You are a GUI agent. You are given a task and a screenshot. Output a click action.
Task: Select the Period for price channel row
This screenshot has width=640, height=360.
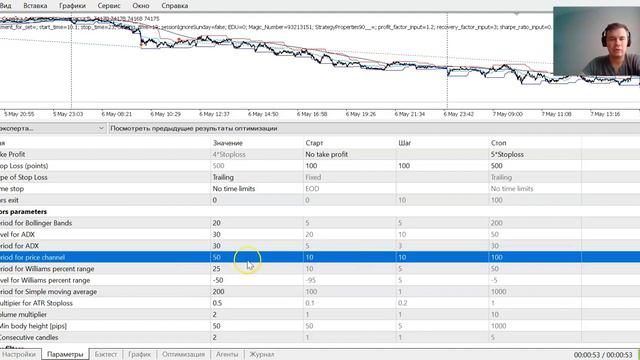[320, 257]
